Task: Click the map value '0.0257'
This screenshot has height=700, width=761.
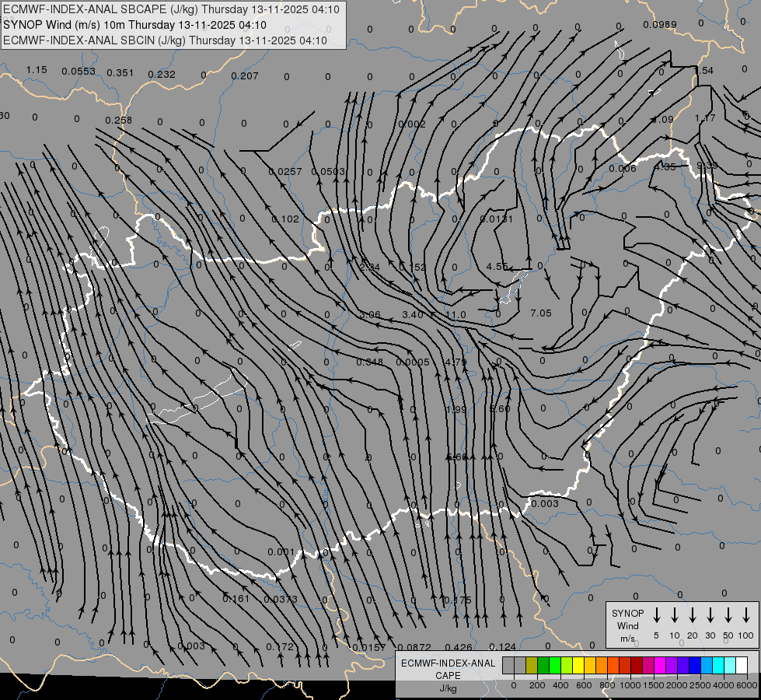Action: tap(285, 171)
